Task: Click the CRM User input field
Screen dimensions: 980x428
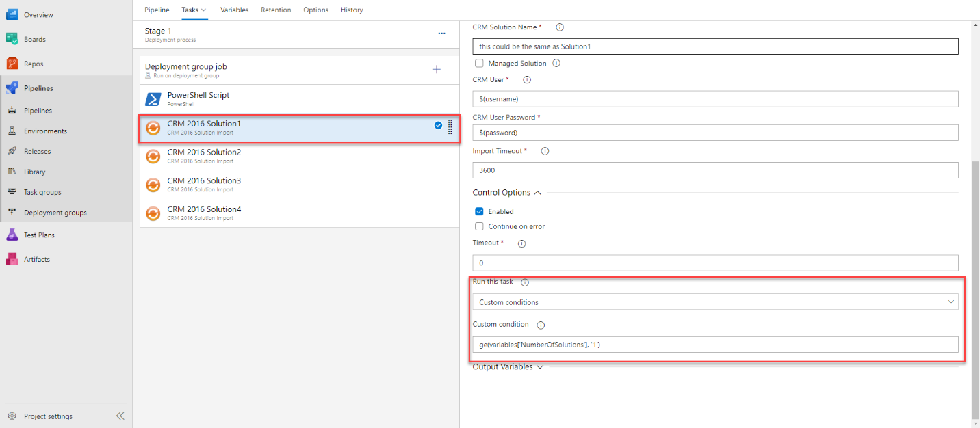Action: (715, 98)
